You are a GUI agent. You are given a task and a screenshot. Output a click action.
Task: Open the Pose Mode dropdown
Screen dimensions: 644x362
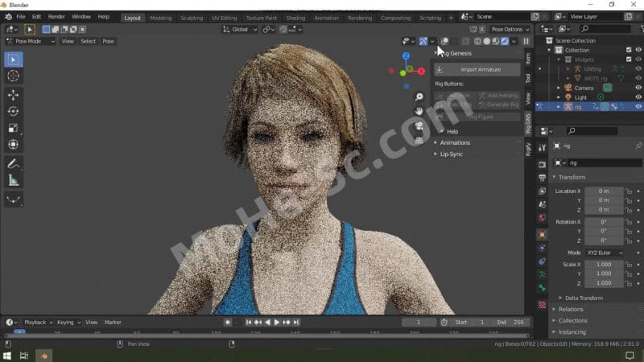click(31, 41)
